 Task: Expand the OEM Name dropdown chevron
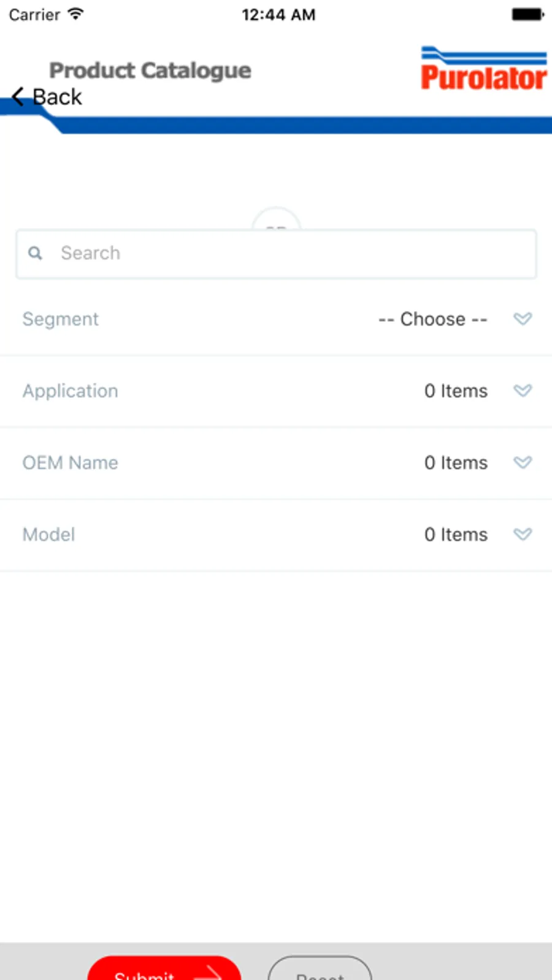[523, 462]
